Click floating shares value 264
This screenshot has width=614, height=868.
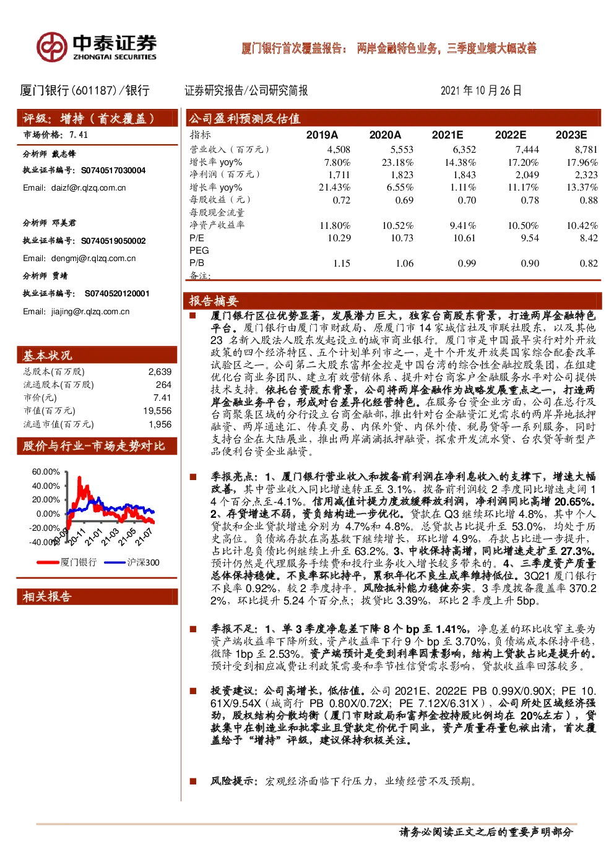tap(163, 385)
